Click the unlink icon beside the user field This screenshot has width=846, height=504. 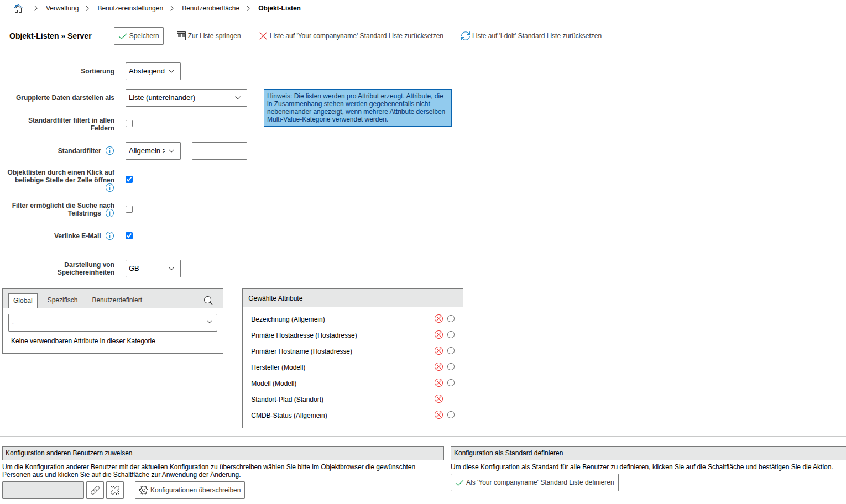pyautogui.click(x=115, y=490)
